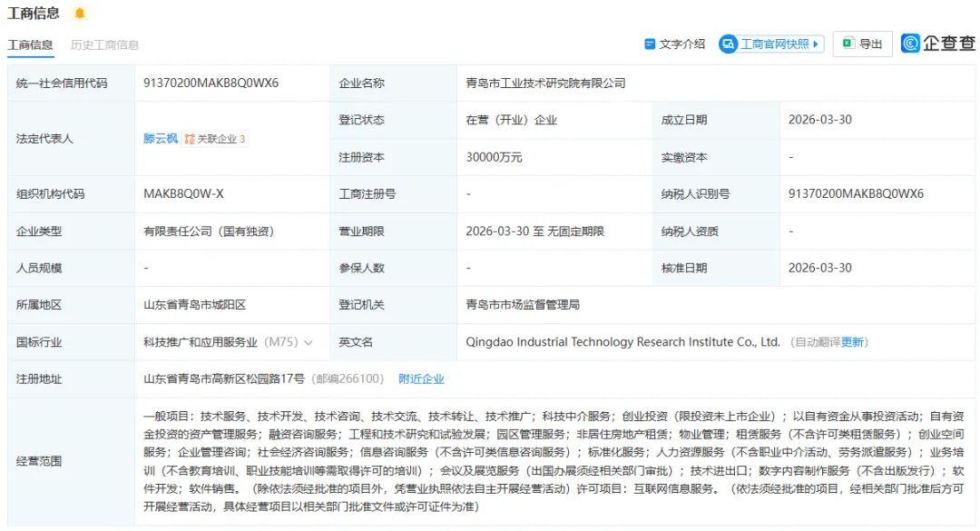The width and height of the screenshot is (980, 531).
Task: Click the 工商信息 section heading
Action: pos(34,13)
